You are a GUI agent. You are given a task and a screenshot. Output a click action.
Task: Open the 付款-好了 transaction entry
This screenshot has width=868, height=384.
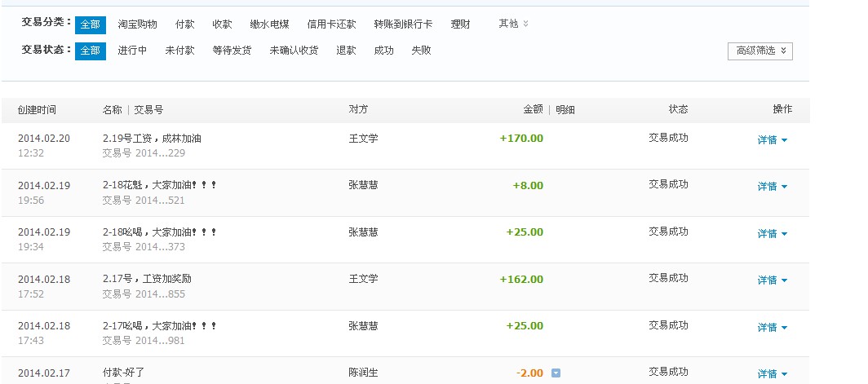pyautogui.click(x=123, y=373)
